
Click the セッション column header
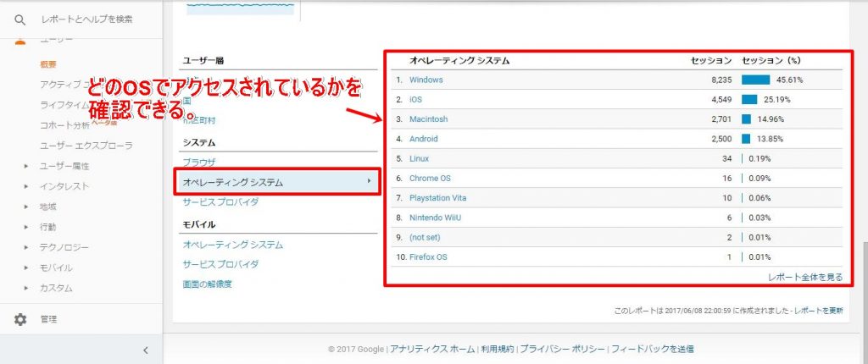click(x=711, y=60)
